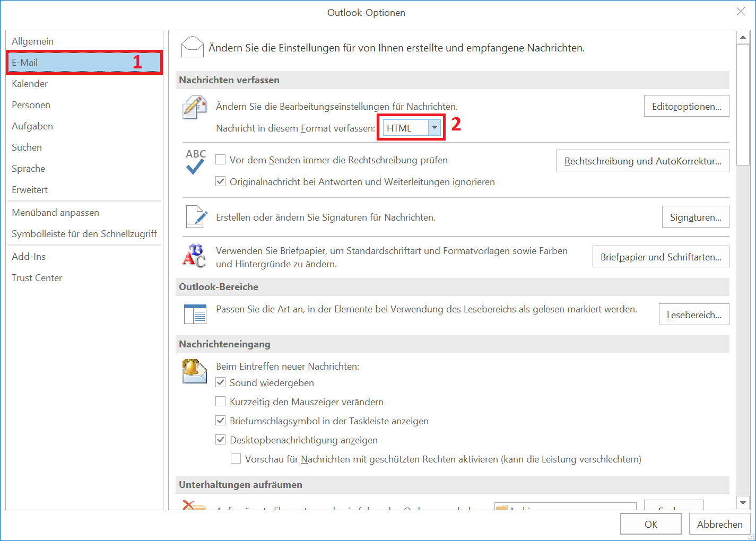
Task: Open Symbolleiste für den Schnellzugriff settings
Action: point(84,234)
